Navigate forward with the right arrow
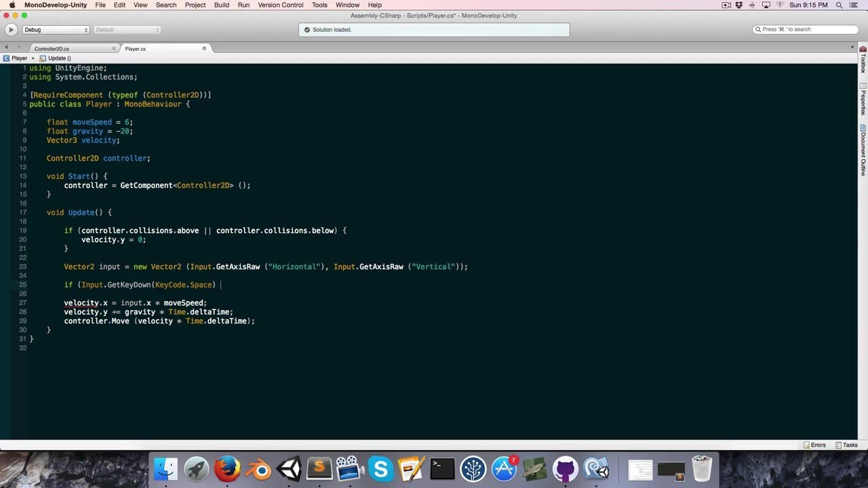Image resolution: width=868 pixels, height=488 pixels. (19, 47)
